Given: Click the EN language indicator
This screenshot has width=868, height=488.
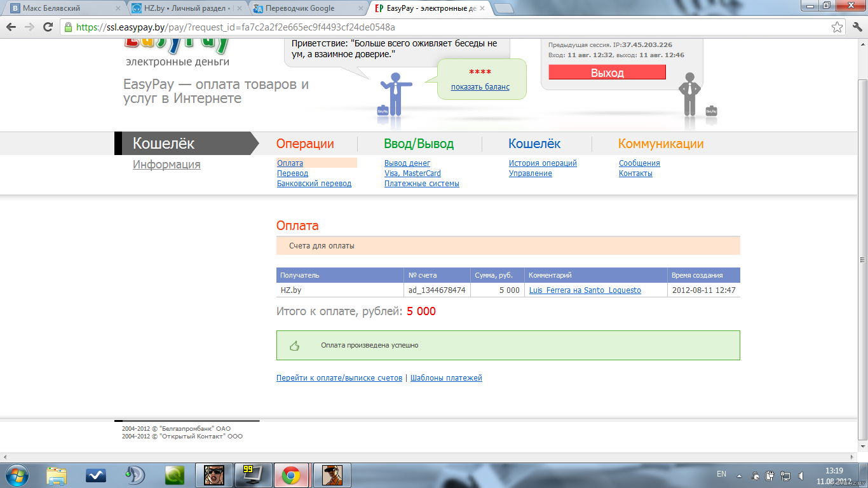Looking at the screenshot, I should tap(721, 474).
